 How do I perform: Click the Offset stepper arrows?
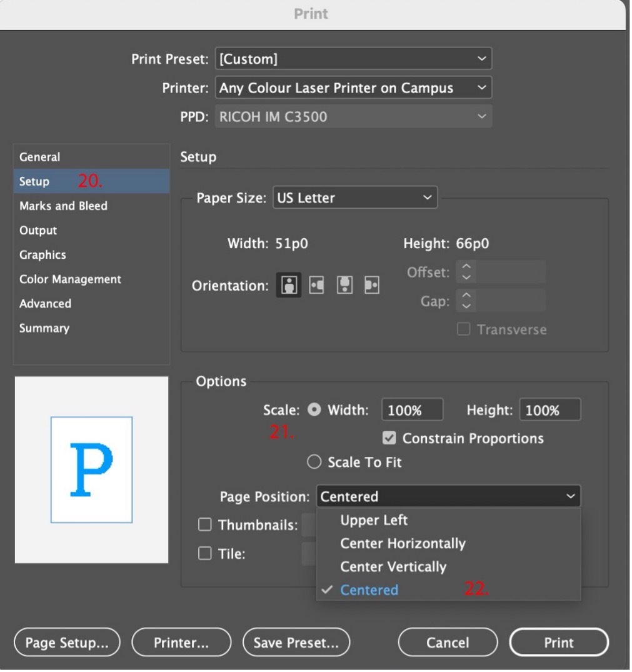tap(466, 272)
